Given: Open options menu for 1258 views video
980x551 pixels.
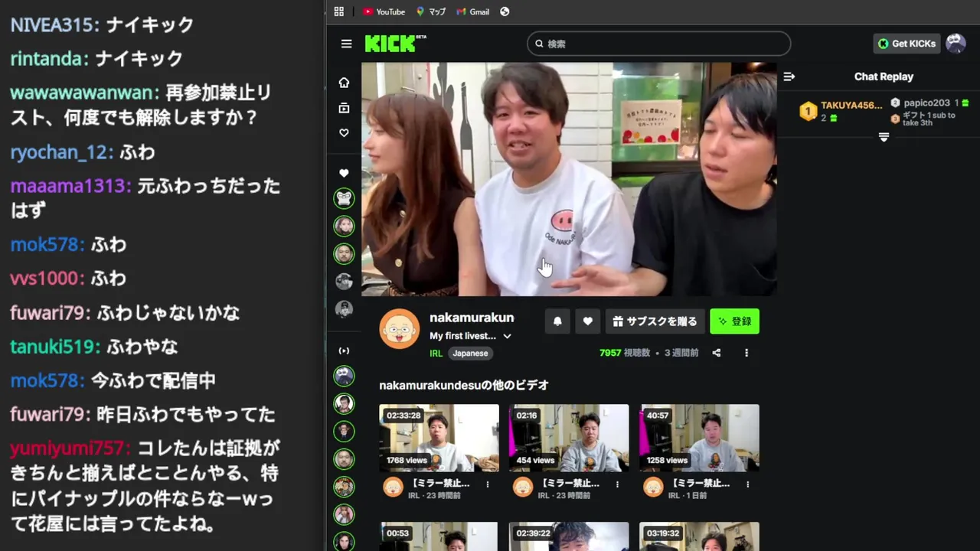Looking at the screenshot, I should pyautogui.click(x=748, y=484).
